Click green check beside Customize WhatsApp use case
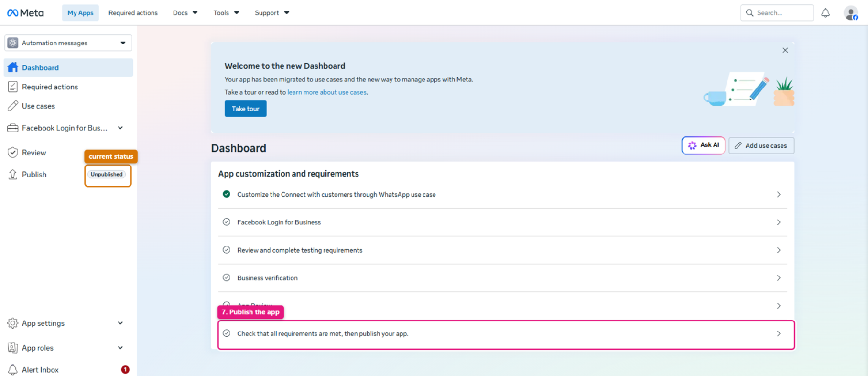 coord(227,194)
